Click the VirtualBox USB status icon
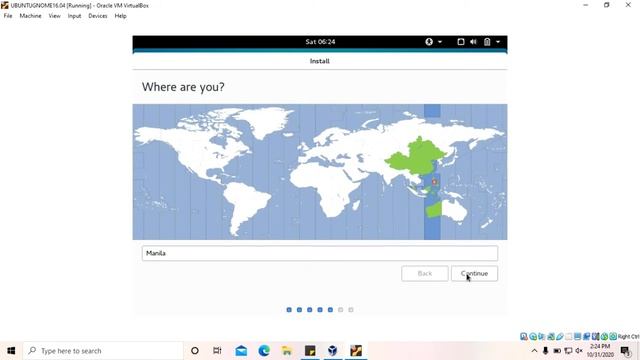 [x=560, y=336]
